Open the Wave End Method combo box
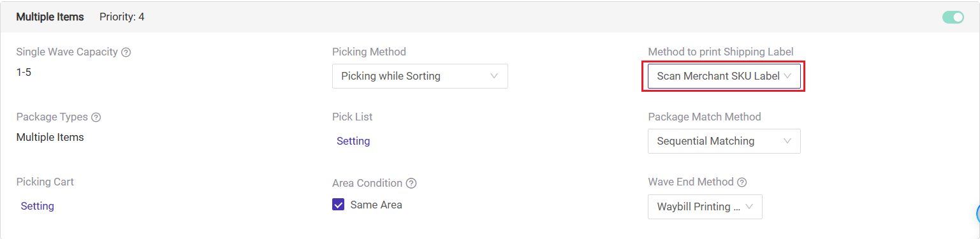The image size is (980, 239). [x=705, y=206]
